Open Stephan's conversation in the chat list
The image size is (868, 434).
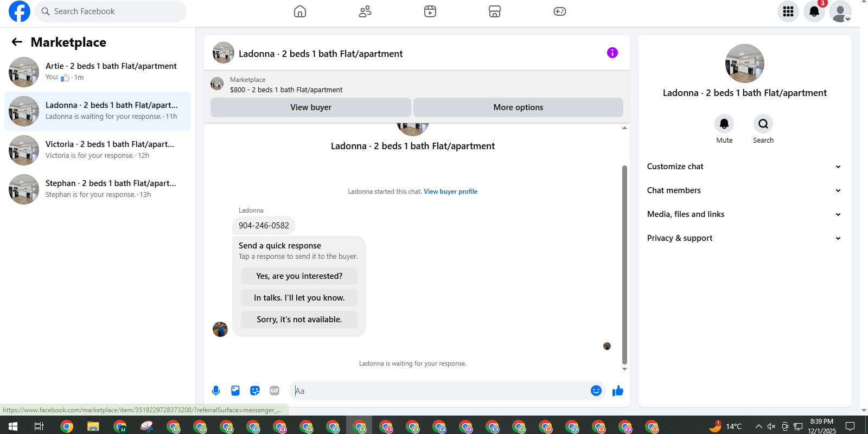coord(98,189)
